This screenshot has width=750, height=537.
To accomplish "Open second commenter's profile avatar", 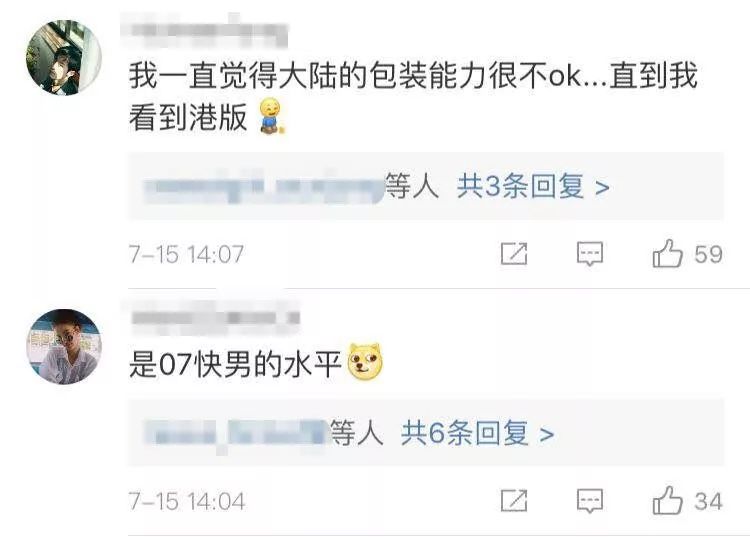I will 64,347.
